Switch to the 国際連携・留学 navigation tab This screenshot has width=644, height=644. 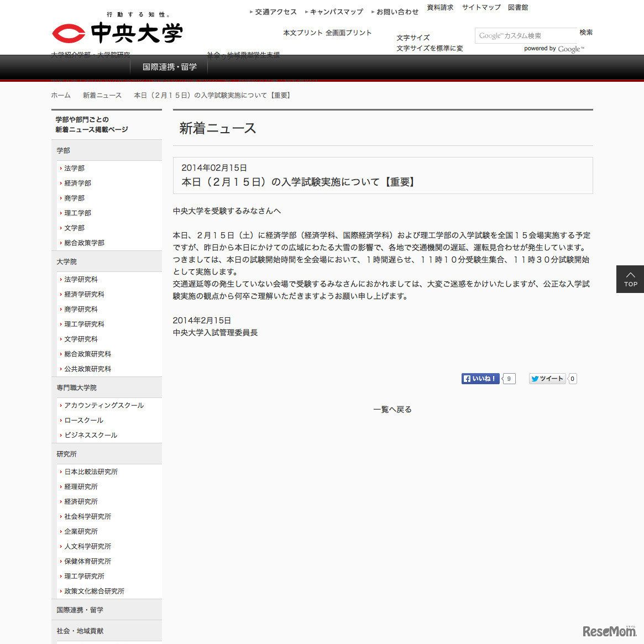(169, 67)
